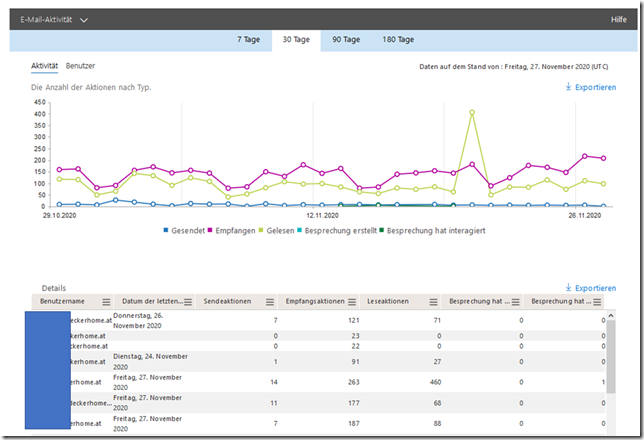644x440 pixels.
Task: Click the Daten auf dem Stand von text
Action: point(513,67)
